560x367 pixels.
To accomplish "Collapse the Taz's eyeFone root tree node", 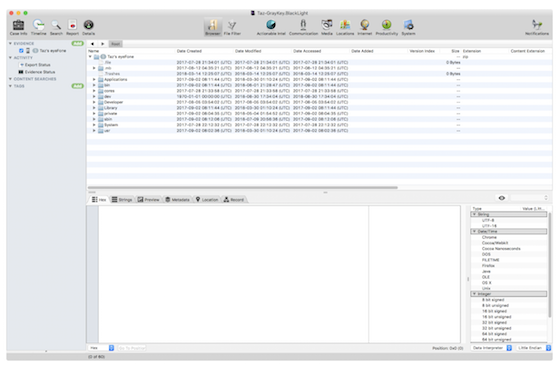I will point(90,56).
